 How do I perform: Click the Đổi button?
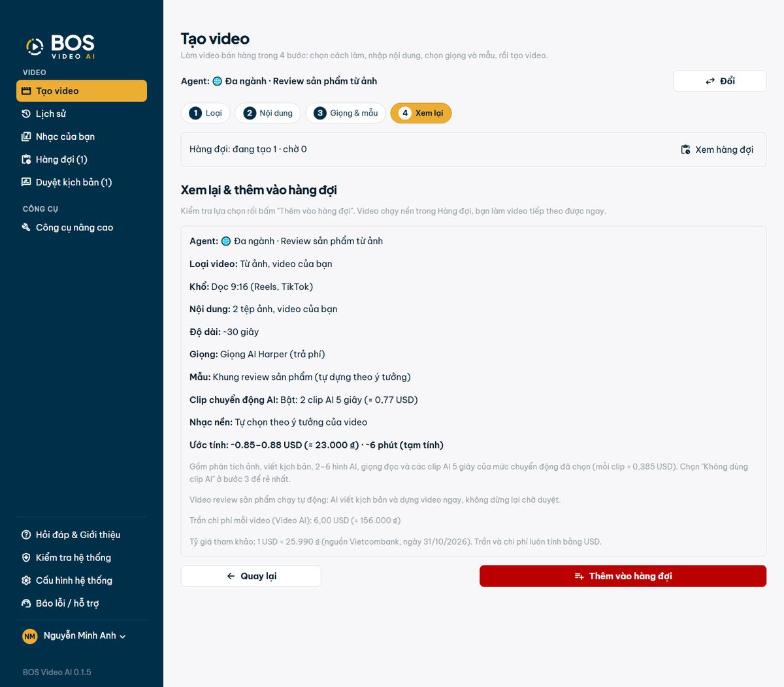(720, 81)
